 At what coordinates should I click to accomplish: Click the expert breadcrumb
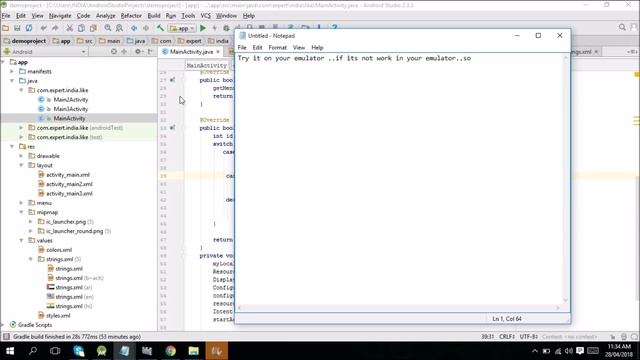pos(189,41)
